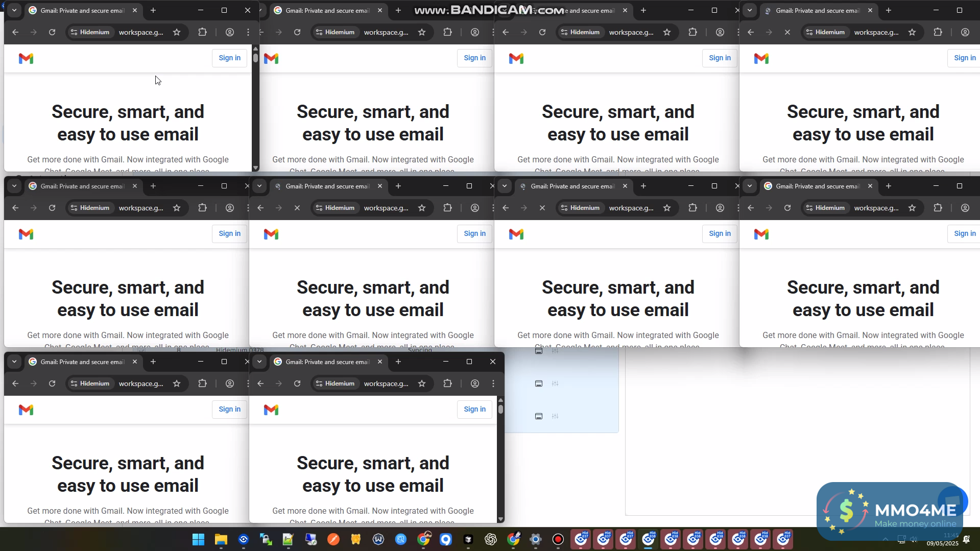The width and height of the screenshot is (980, 551).
Task: Open Extensions in top-row first window
Action: point(203,32)
